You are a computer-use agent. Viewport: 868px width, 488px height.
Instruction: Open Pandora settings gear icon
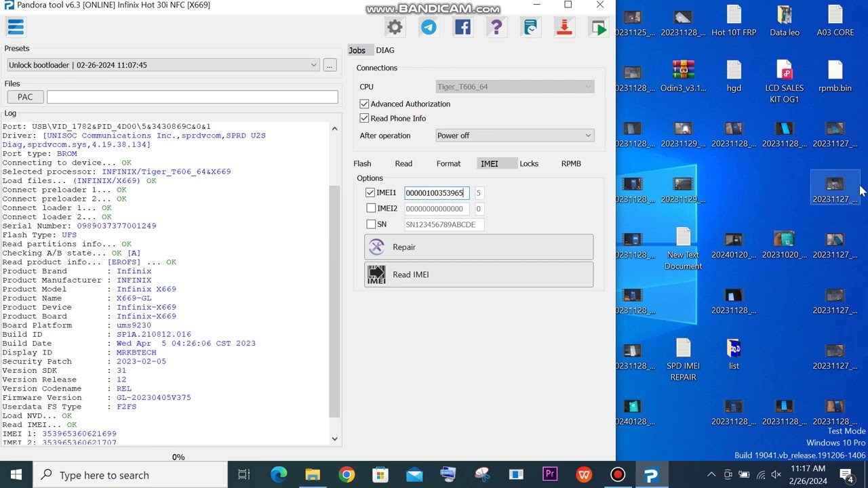click(395, 27)
